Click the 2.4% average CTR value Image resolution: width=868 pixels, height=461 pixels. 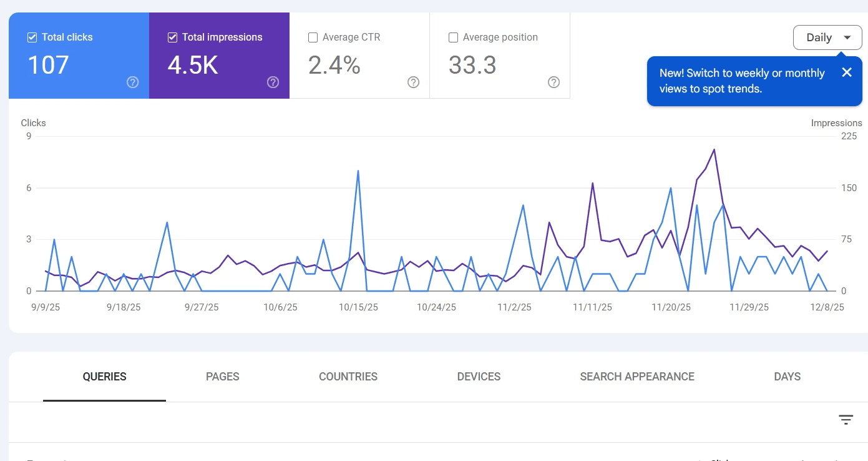tap(334, 65)
